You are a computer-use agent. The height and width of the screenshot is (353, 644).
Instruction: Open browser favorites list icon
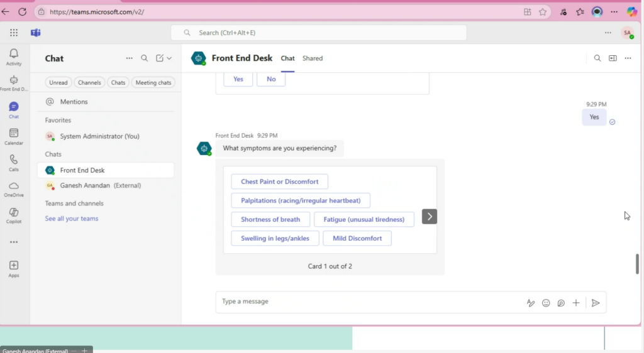[x=580, y=12]
